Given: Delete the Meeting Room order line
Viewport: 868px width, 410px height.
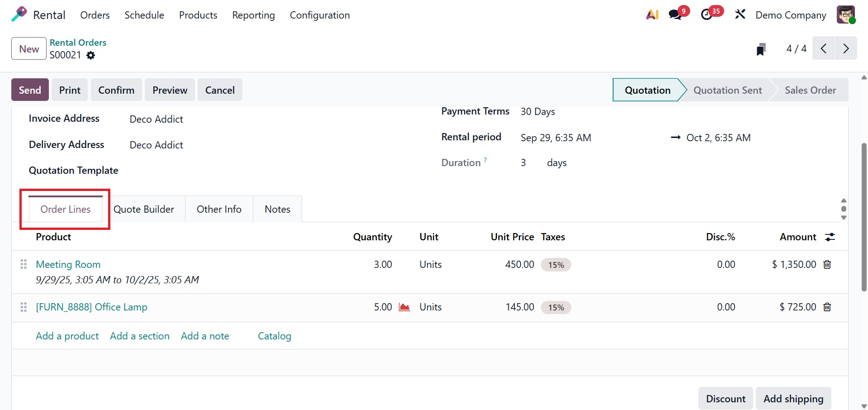Looking at the screenshot, I should click(x=827, y=265).
